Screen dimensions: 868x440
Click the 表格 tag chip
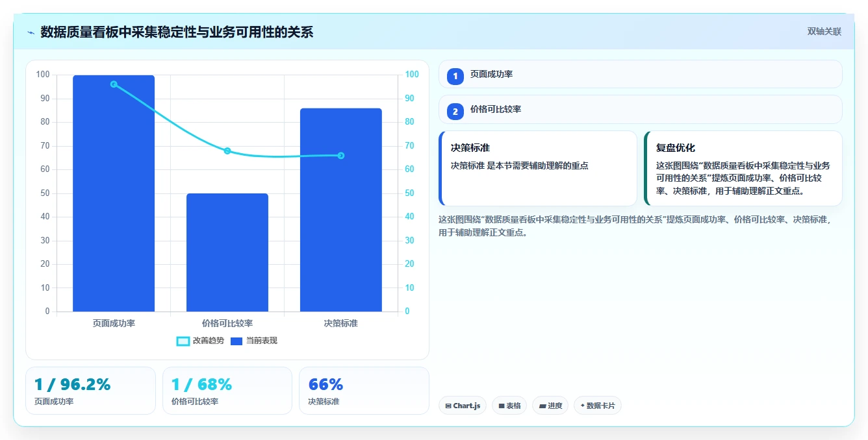click(509, 406)
